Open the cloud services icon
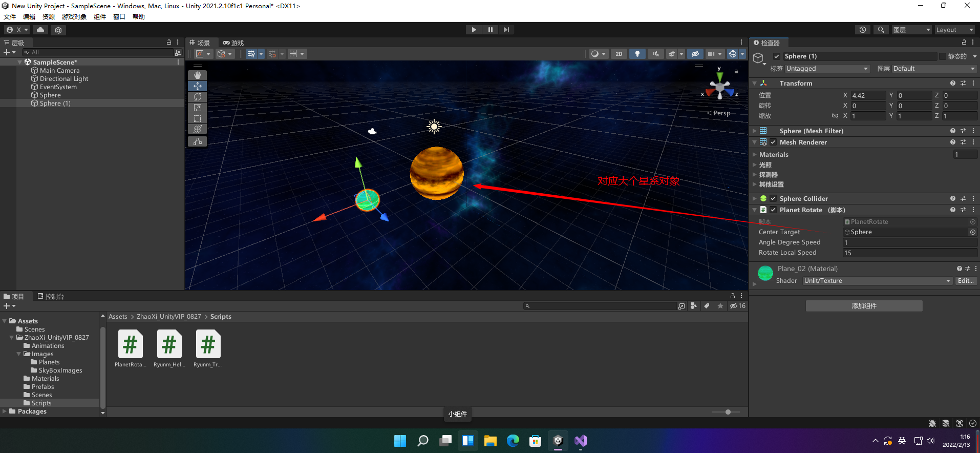 [x=40, y=30]
